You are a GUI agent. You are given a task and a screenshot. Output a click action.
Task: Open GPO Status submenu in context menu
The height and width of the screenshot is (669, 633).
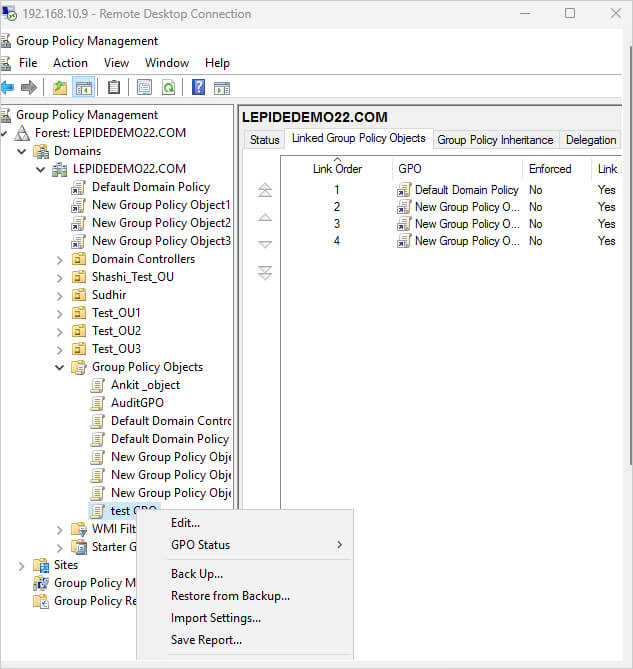(245, 545)
